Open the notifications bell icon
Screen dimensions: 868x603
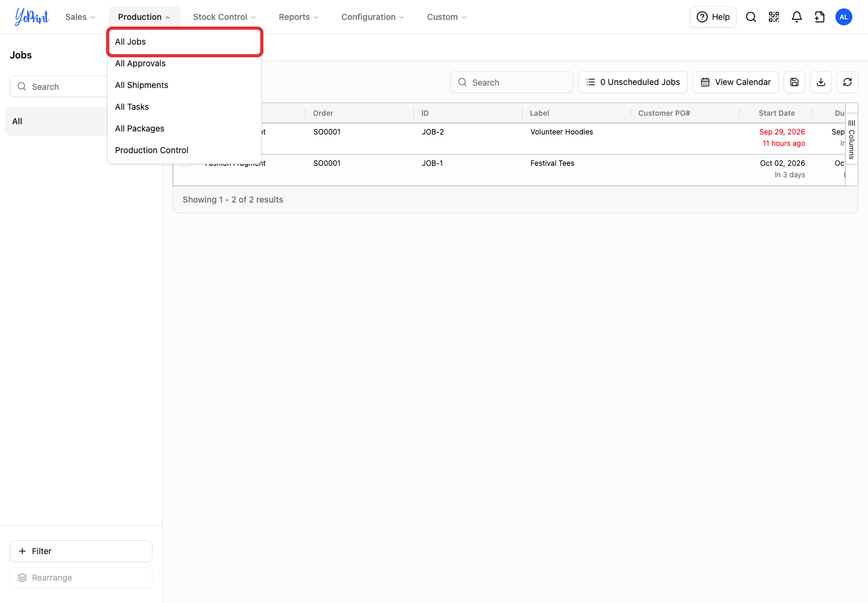(797, 17)
